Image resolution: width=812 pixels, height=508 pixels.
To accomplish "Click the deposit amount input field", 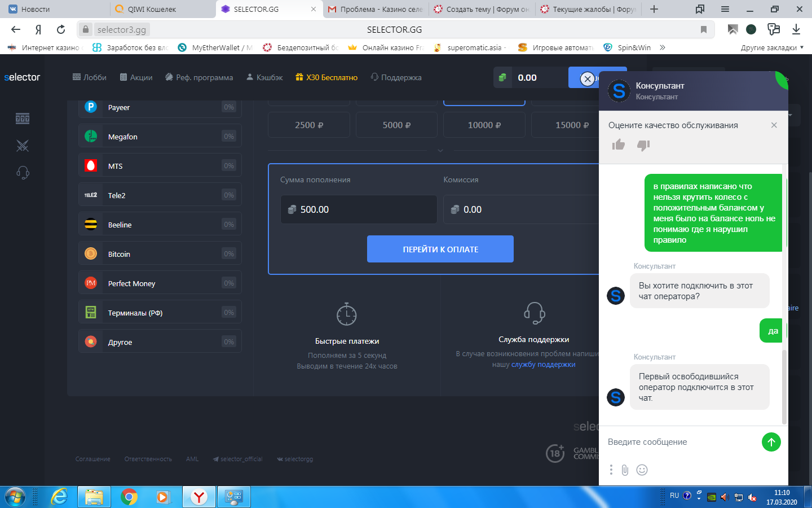I will click(359, 209).
